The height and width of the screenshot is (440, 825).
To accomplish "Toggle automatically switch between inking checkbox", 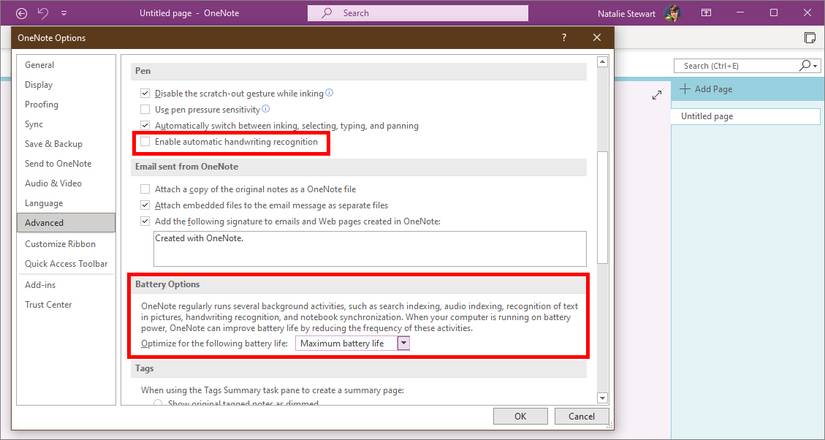I will [x=145, y=126].
